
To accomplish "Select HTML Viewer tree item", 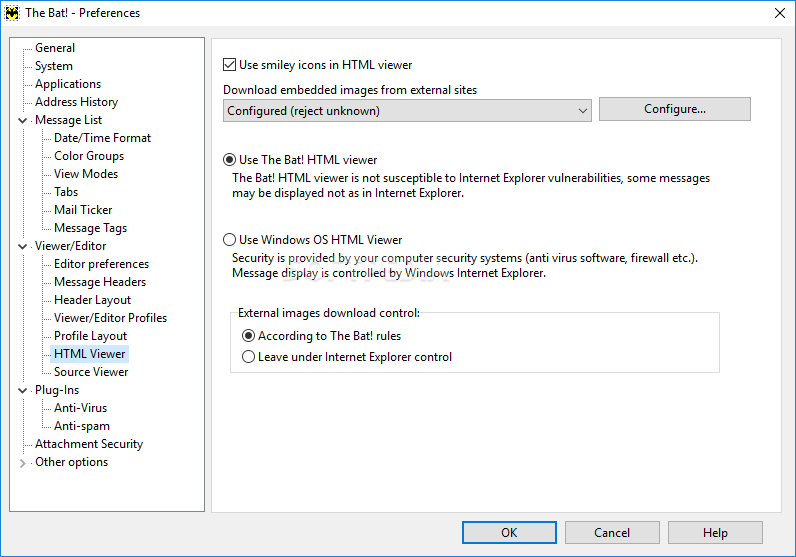I will point(90,354).
